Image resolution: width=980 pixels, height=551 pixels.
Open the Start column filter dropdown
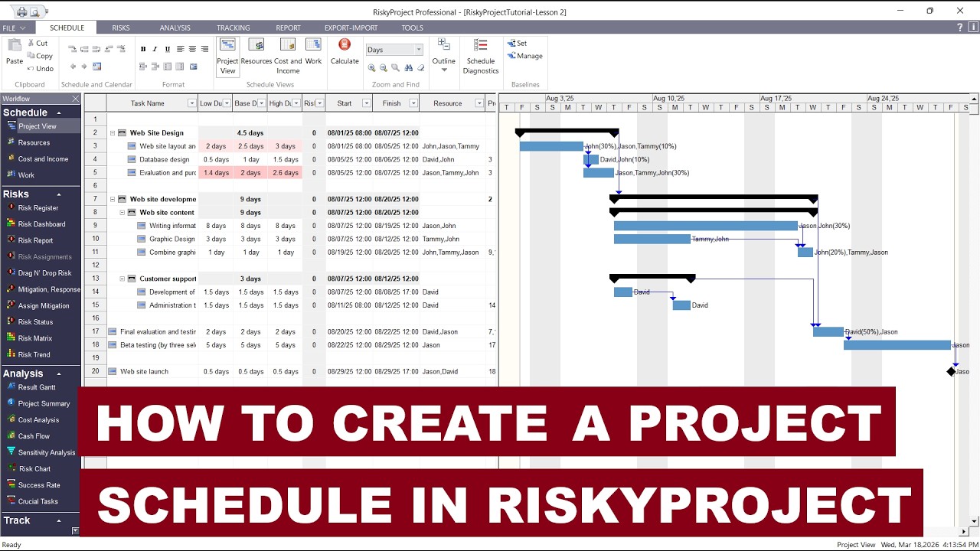(366, 103)
